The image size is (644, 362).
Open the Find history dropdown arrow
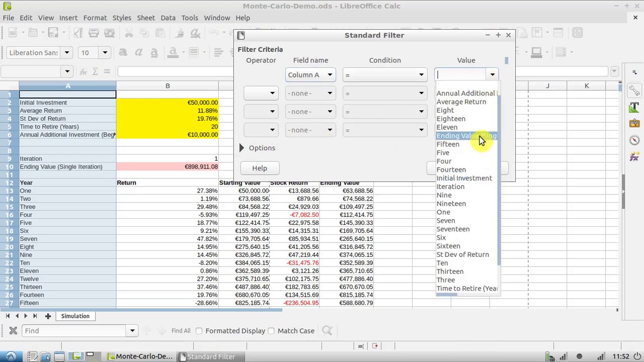coord(132,330)
